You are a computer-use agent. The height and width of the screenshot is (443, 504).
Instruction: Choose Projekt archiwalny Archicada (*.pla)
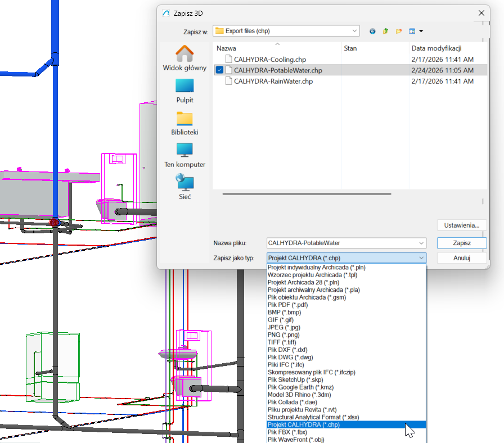coord(346,290)
